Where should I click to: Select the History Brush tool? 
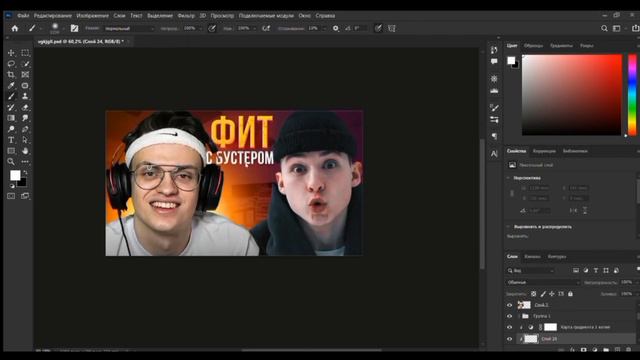coord(11,107)
